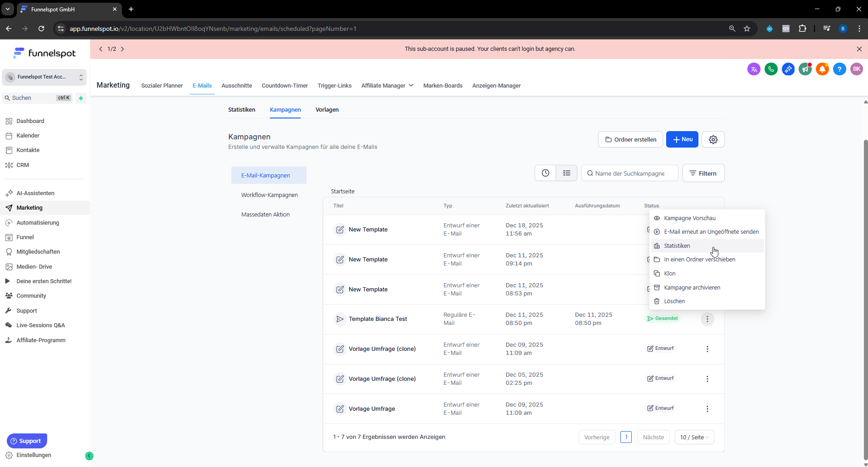Image resolution: width=868 pixels, height=467 pixels.
Task: Click page number 1 in pagination
Action: pos(626,437)
